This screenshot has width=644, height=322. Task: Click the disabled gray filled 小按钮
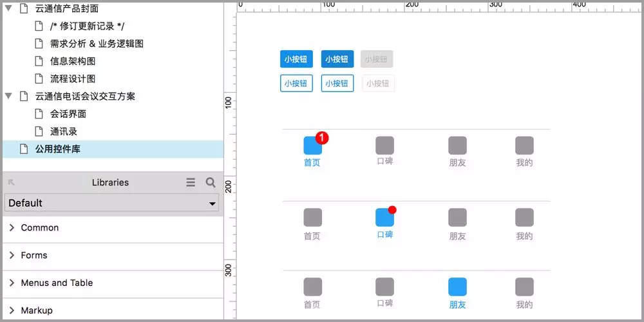point(377,59)
